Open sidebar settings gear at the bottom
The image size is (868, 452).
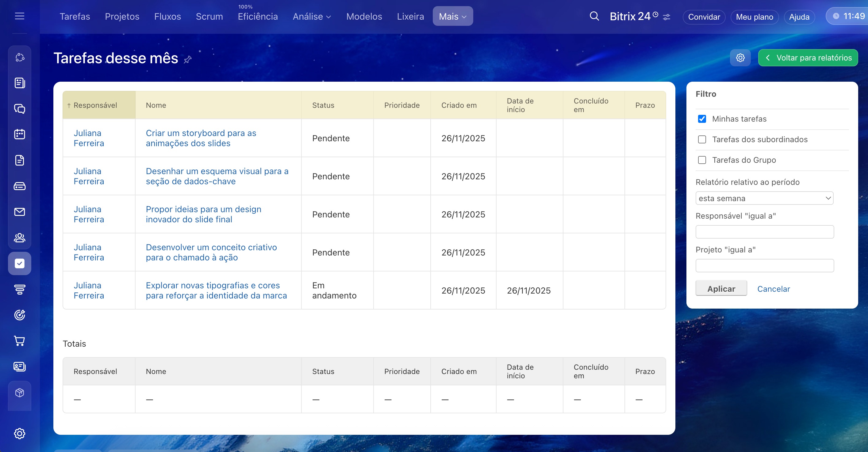(20, 434)
